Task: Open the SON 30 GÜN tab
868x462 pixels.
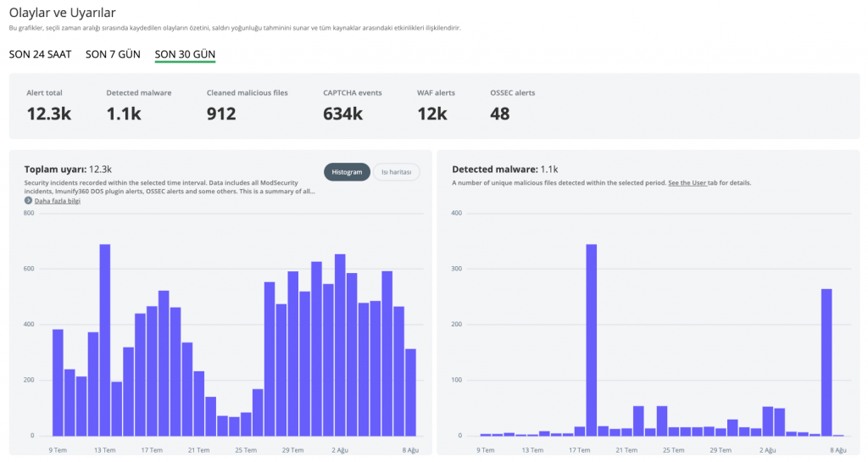Action: (185, 54)
